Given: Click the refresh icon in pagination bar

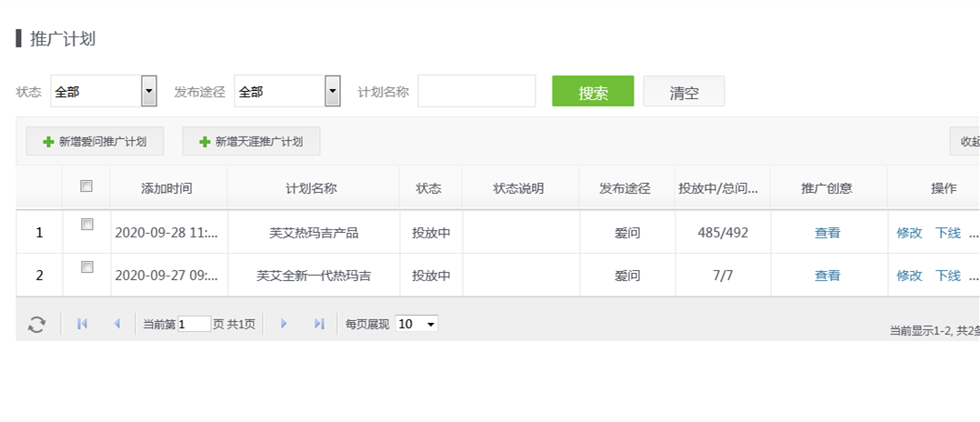Looking at the screenshot, I should coord(36,324).
